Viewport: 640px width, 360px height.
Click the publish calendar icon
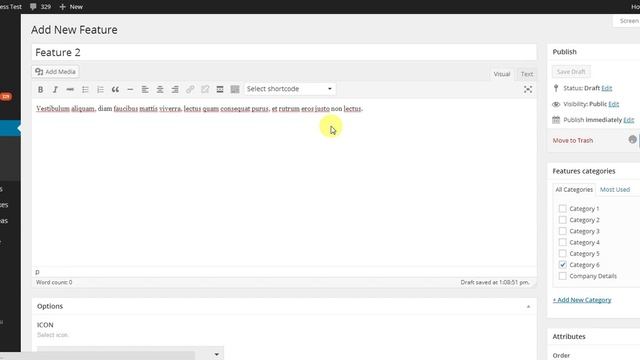click(556, 120)
